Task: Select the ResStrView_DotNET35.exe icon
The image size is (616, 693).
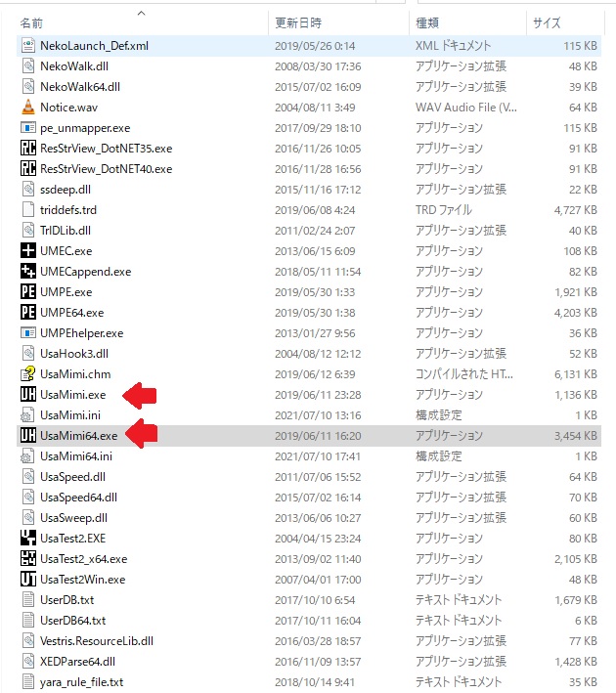Action: tap(28, 148)
